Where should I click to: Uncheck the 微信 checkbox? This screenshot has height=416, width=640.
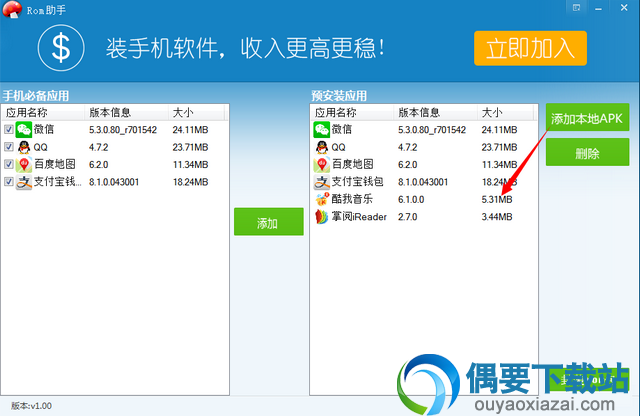(x=9, y=129)
